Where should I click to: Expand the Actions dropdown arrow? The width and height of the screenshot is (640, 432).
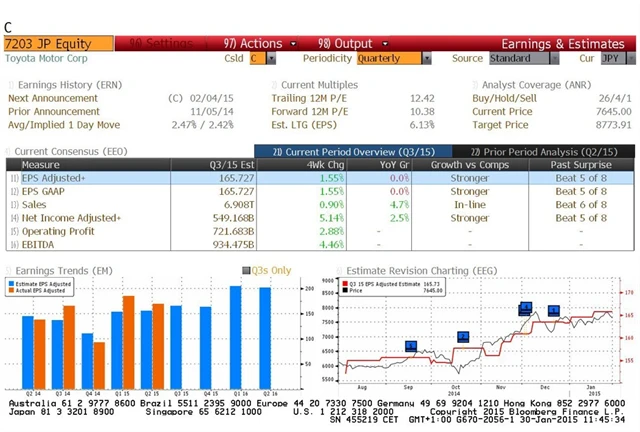click(293, 43)
